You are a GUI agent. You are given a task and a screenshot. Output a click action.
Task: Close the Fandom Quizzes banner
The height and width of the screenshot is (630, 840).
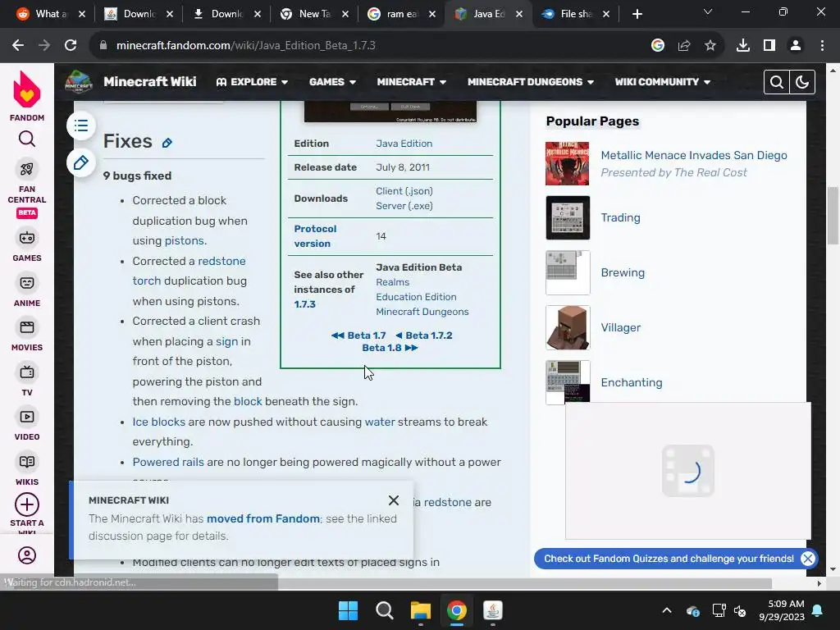808,559
